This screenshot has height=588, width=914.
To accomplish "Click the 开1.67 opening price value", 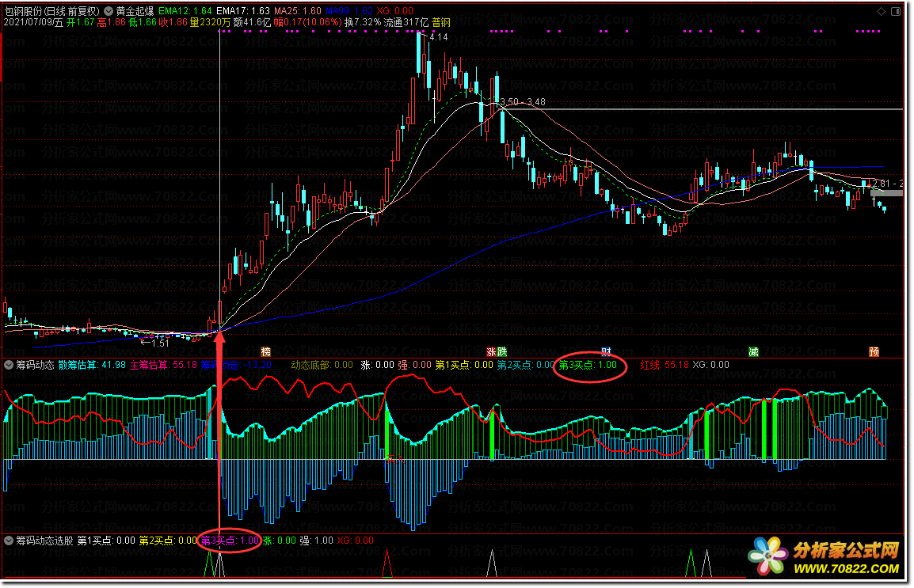I will click(x=81, y=22).
